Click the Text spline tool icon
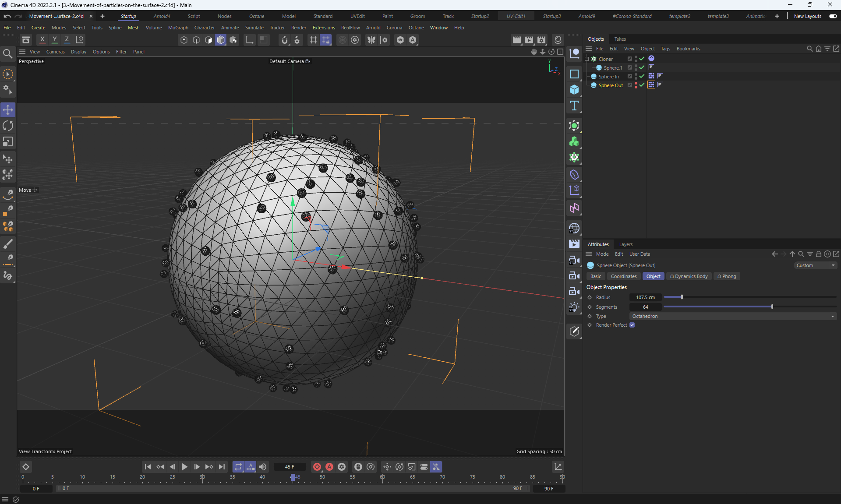841x504 pixels. (x=574, y=106)
